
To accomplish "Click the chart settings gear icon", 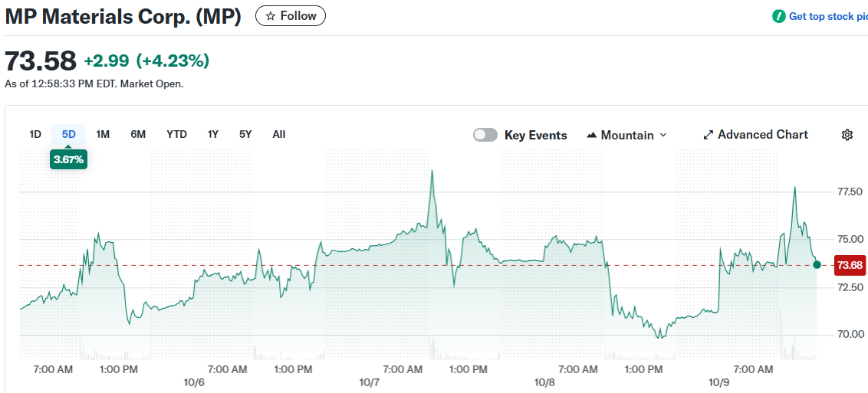I will (847, 135).
